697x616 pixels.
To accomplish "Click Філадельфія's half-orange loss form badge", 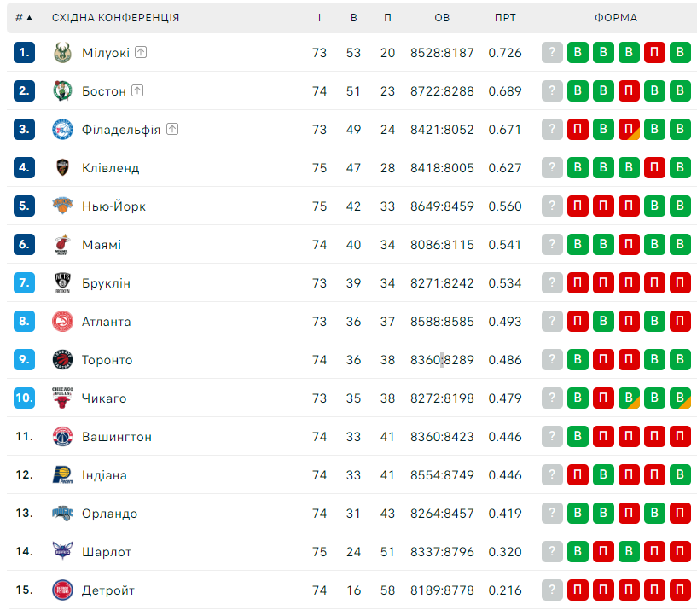I will [629, 130].
